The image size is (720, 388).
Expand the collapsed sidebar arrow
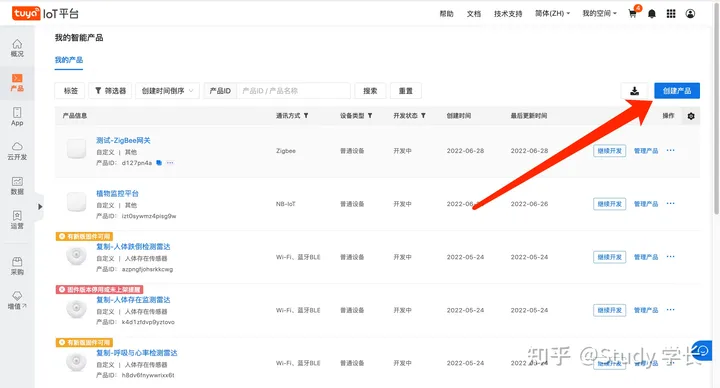[40, 207]
